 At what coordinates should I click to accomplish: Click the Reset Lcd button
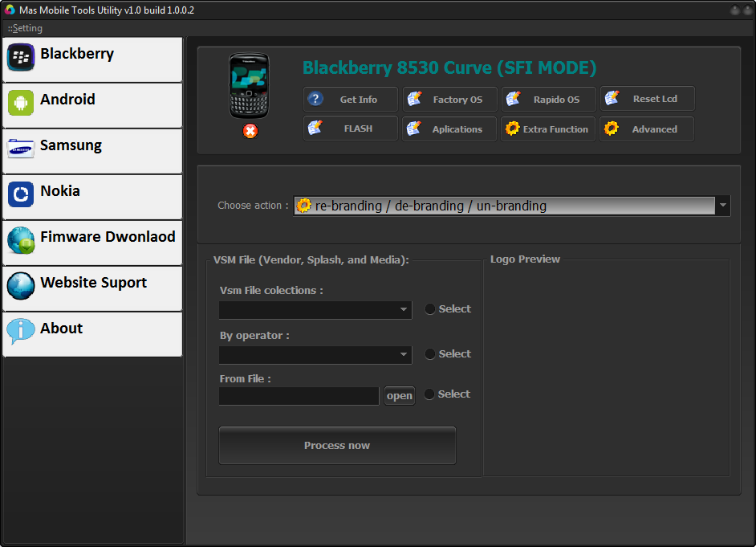pyautogui.click(x=648, y=99)
